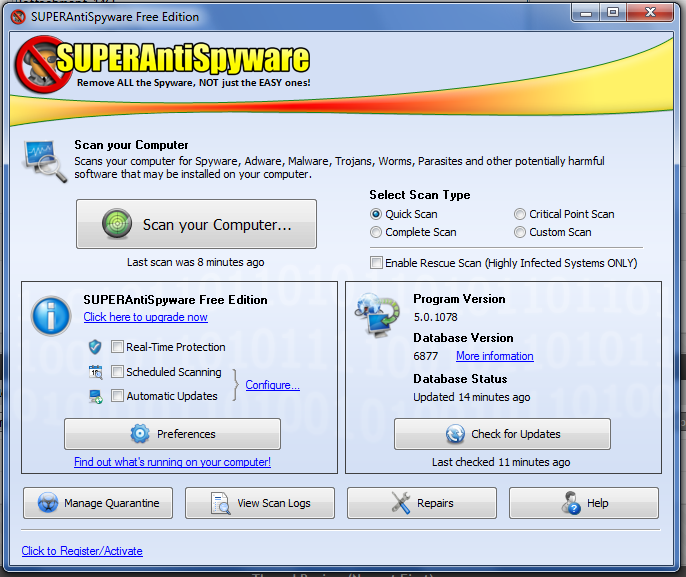Click the Register/Activate link
The height and width of the screenshot is (577, 686).
82,551
